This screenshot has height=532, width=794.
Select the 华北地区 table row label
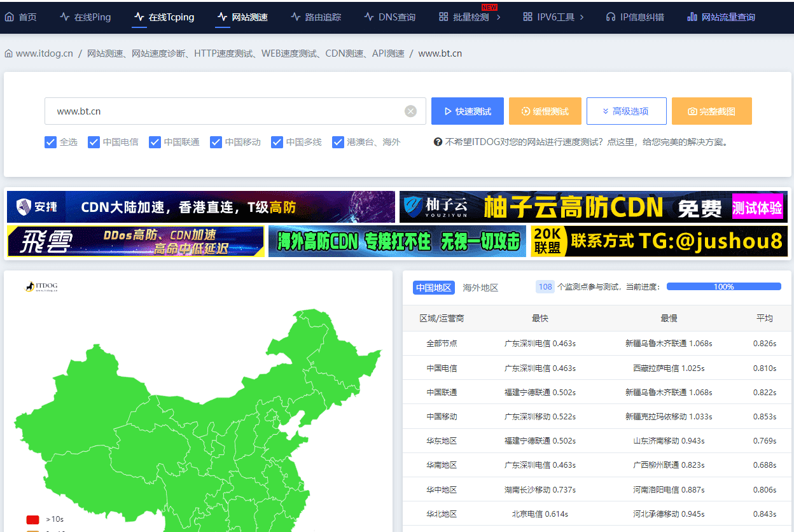(x=442, y=514)
